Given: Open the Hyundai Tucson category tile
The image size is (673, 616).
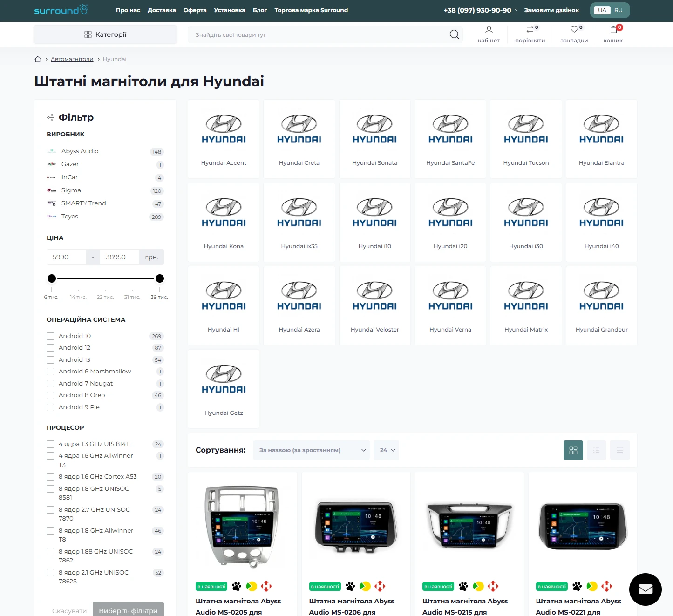Looking at the screenshot, I should point(526,139).
